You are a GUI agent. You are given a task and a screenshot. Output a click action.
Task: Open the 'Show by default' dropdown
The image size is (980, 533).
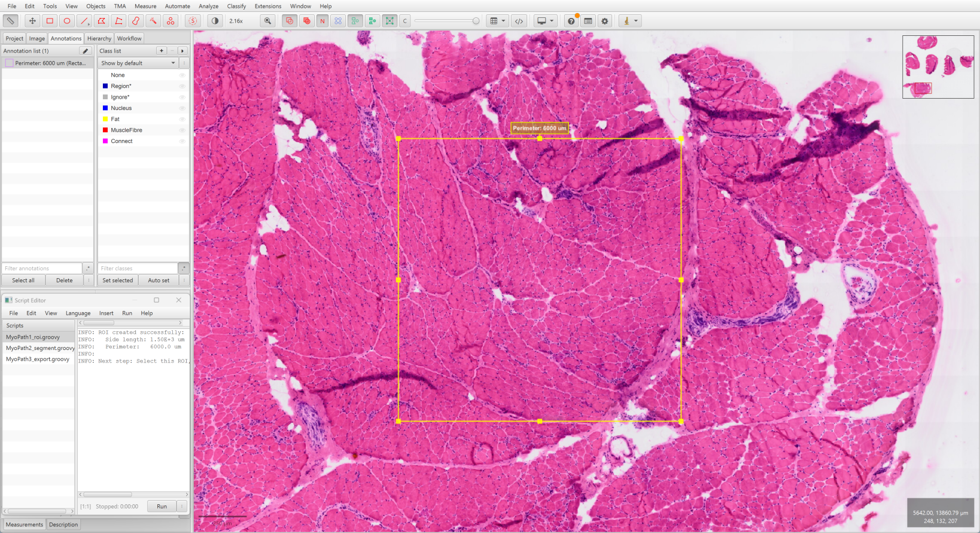point(138,63)
